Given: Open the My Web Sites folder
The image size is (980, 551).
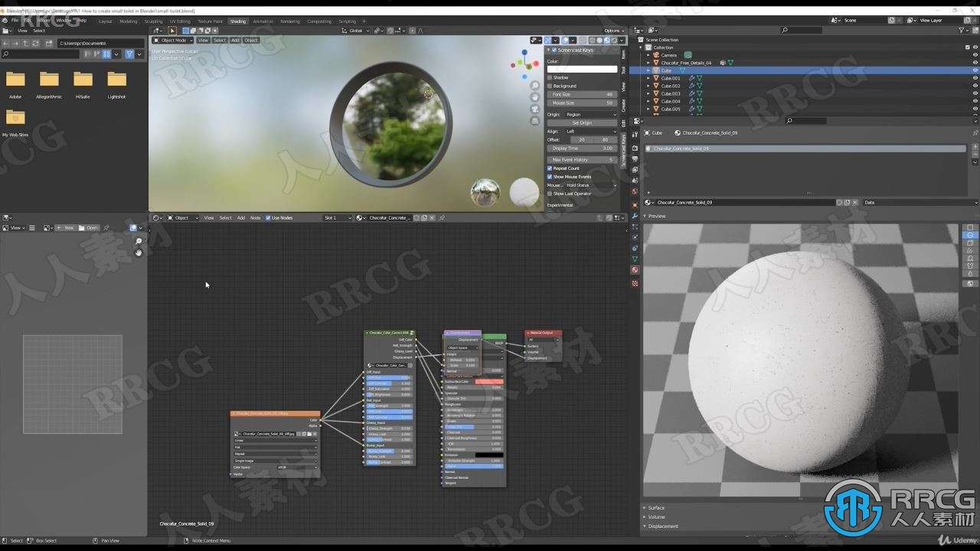Looking at the screenshot, I should 15,117.
